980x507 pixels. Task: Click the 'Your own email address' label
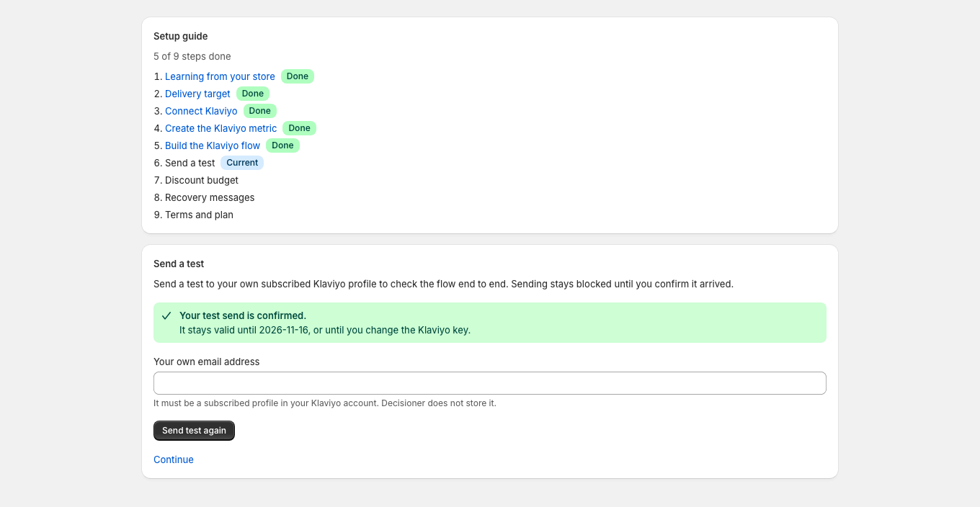coord(207,362)
